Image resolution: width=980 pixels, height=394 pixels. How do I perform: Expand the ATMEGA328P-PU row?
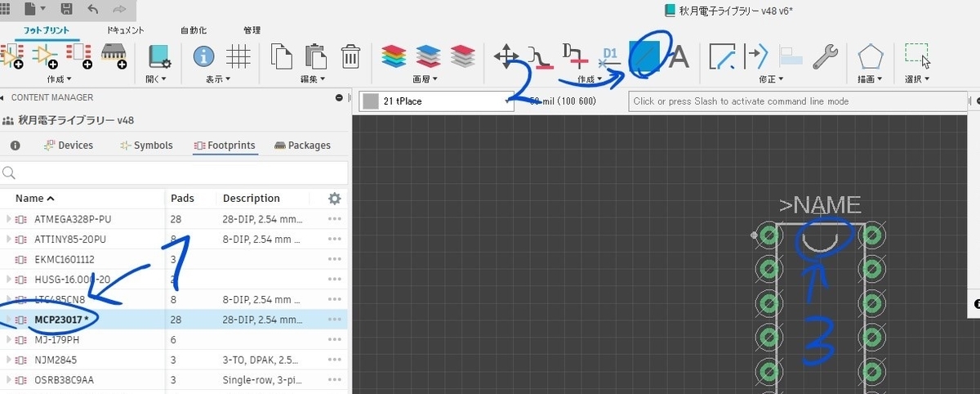click(10, 219)
